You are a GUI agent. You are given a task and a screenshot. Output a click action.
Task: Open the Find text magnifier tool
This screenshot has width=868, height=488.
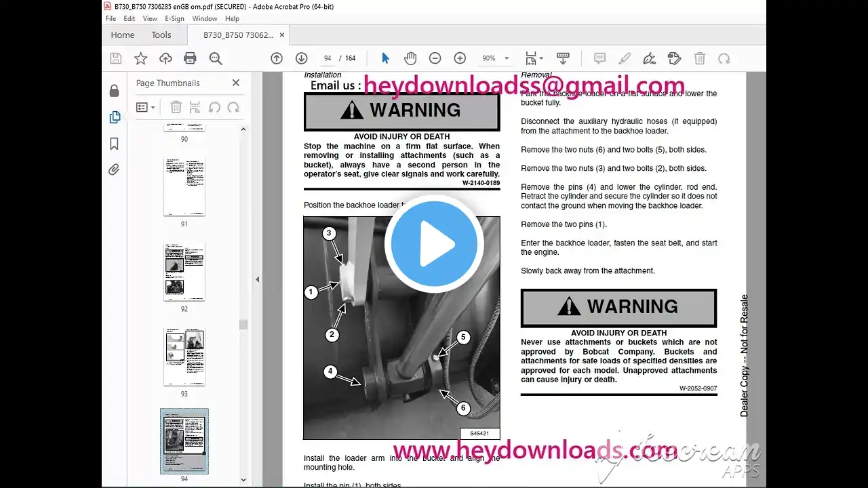(216, 58)
